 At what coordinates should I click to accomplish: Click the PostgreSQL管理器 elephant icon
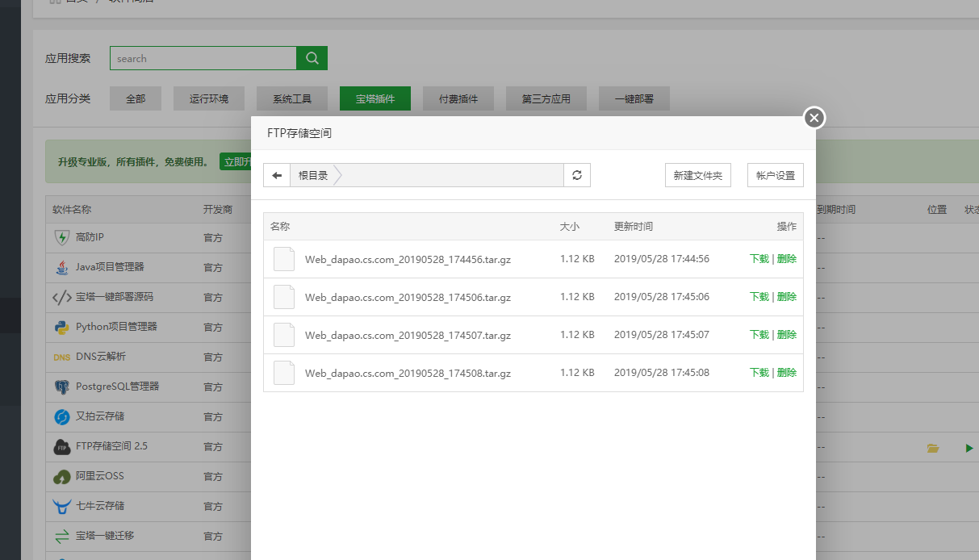[62, 387]
